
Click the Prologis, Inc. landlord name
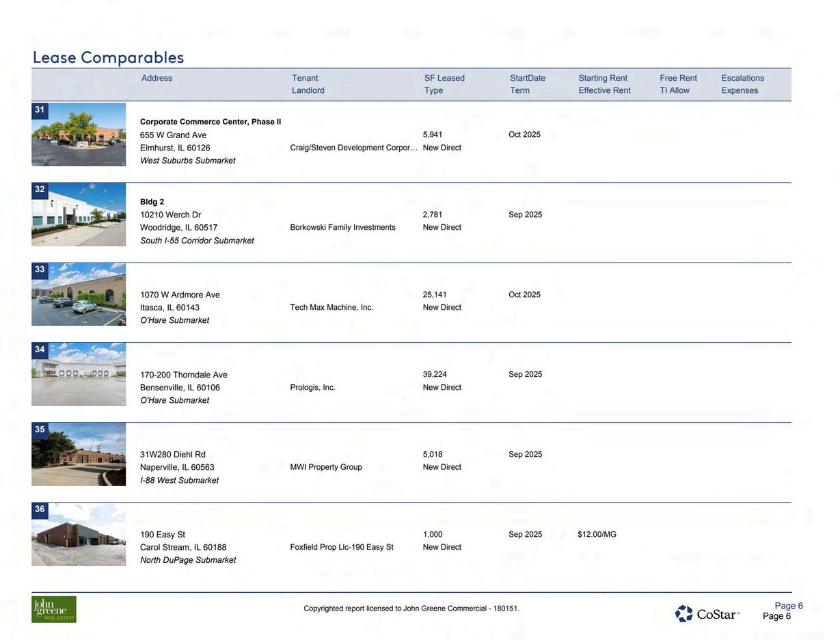312,388
